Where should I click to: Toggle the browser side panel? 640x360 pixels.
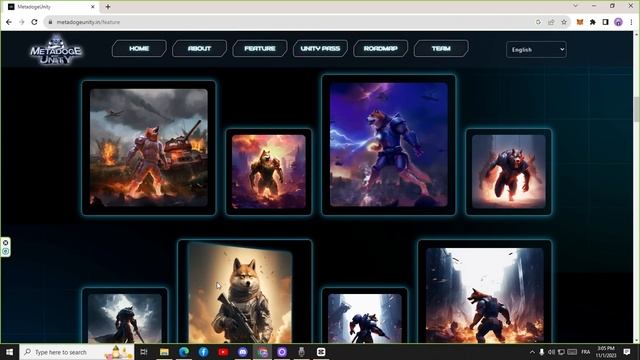coord(605,22)
